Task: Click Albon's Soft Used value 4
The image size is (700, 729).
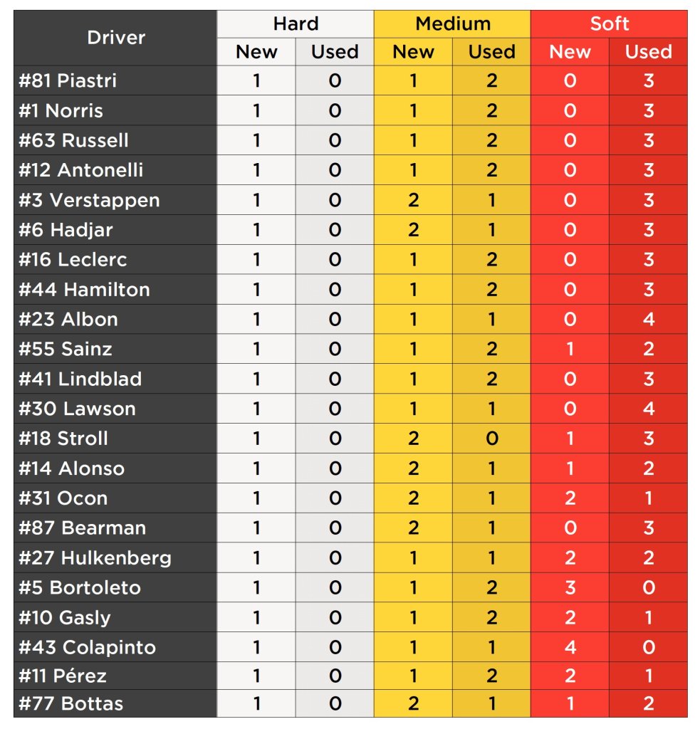Action: [x=648, y=319]
